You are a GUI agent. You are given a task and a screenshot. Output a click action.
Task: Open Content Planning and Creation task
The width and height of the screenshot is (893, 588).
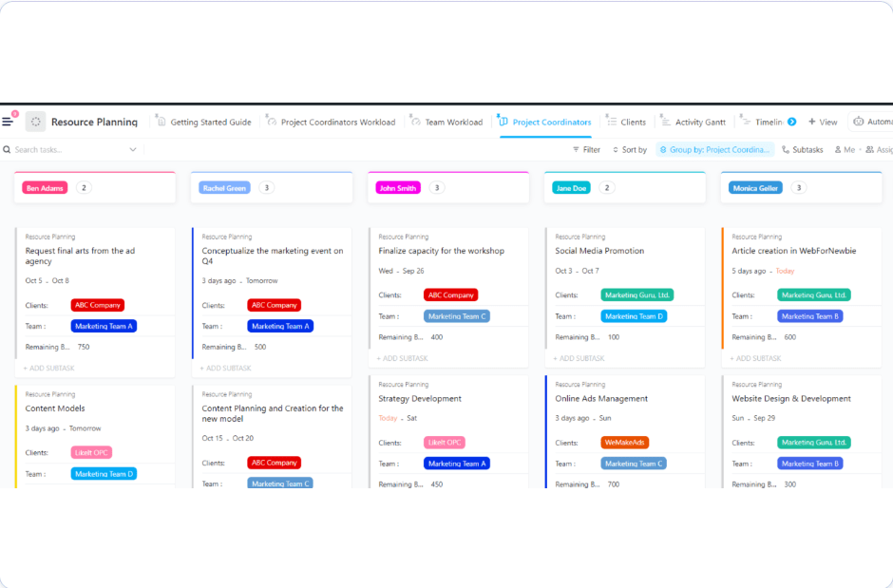273,413
